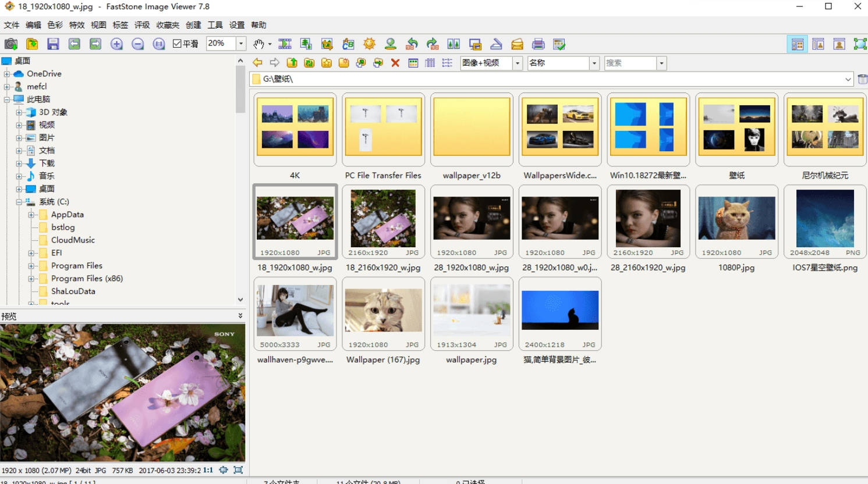Open the 特效 (Effects) menu
Image resolution: width=868 pixels, height=484 pixels.
pyautogui.click(x=77, y=25)
